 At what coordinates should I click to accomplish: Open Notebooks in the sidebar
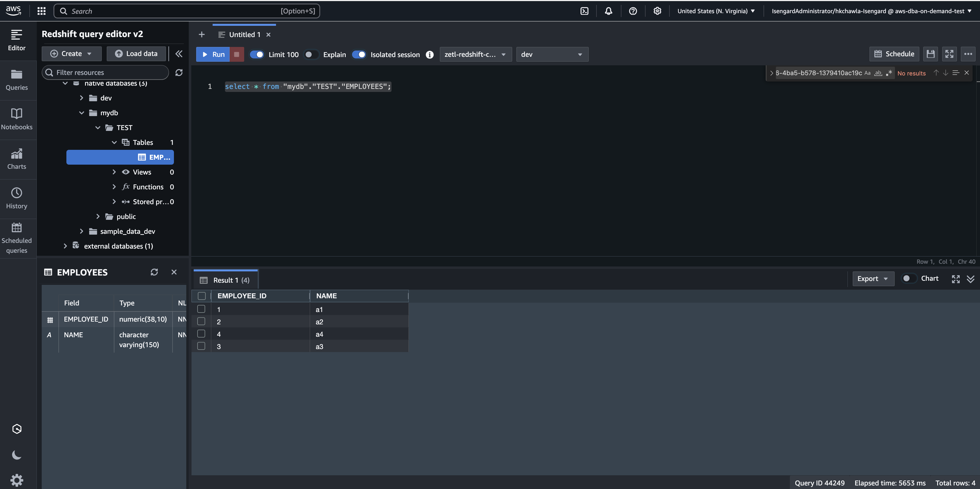(x=17, y=119)
